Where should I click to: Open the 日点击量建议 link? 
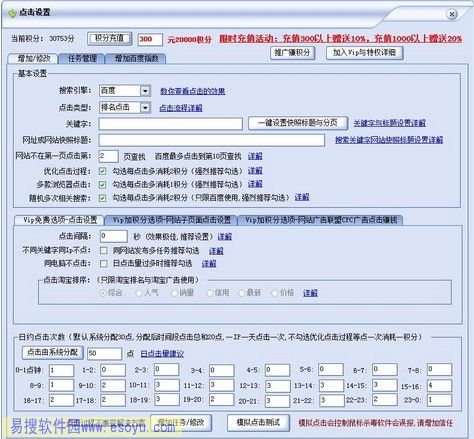162,354
